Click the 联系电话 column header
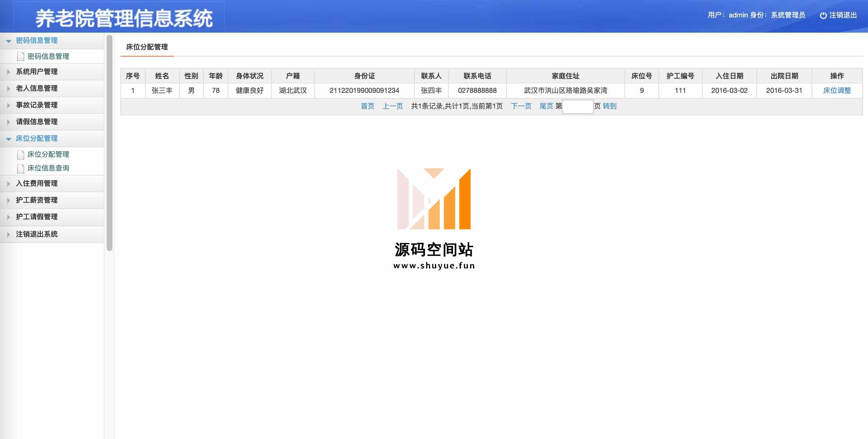868x439 pixels. point(477,76)
